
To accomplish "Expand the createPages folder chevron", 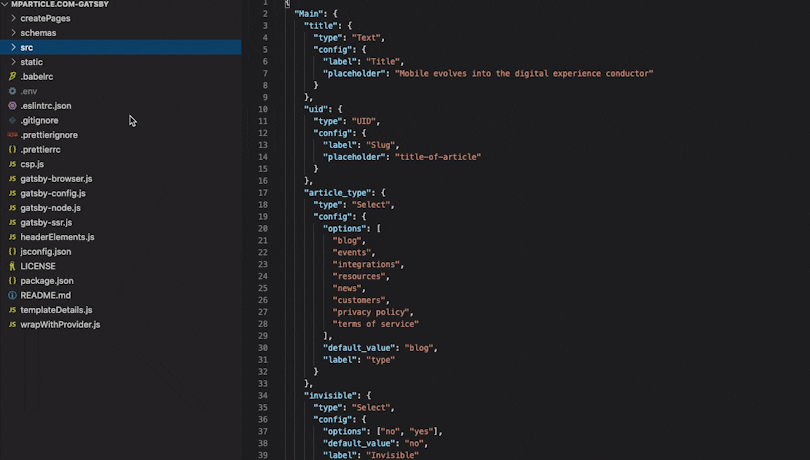I will pyautogui.click(x=13, y=18).
